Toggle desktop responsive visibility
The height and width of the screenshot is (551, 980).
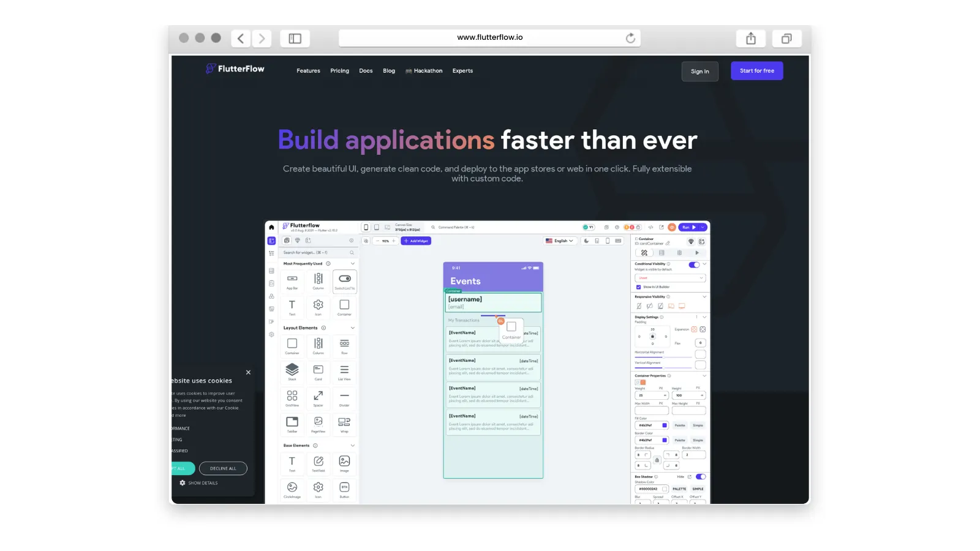pos(681,306)
